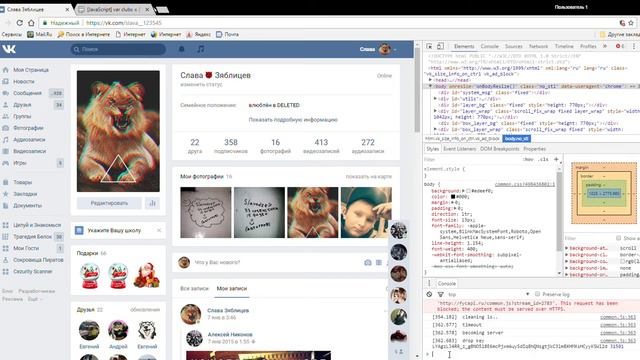Click the 358 подписчиков counter

[x=231, y=146]
